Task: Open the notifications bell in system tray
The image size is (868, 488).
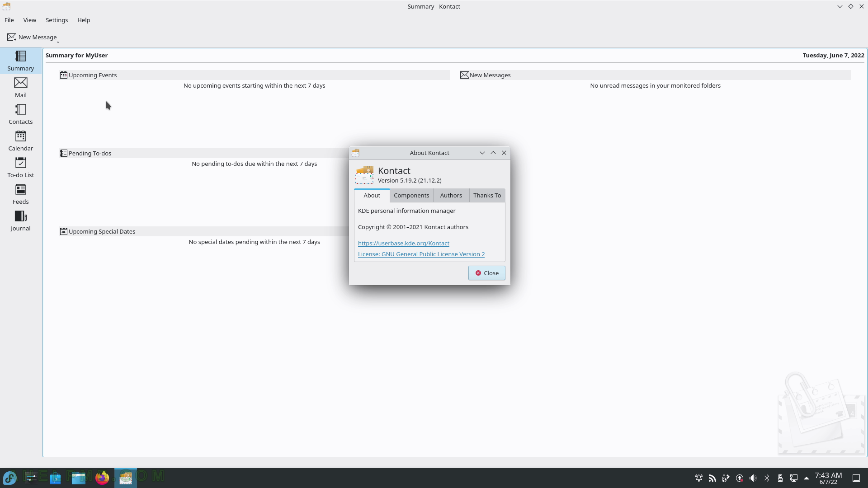Action: [x=698, y=478]
